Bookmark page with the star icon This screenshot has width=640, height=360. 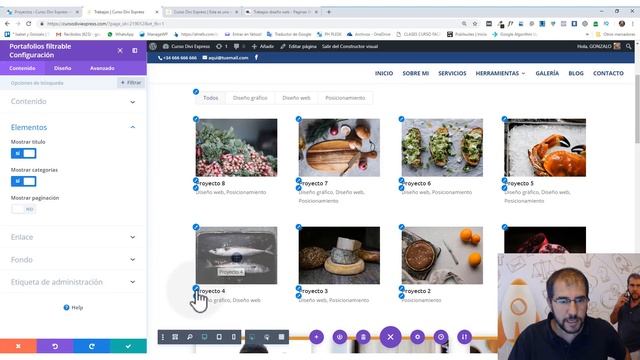click(x=475, y=24)
